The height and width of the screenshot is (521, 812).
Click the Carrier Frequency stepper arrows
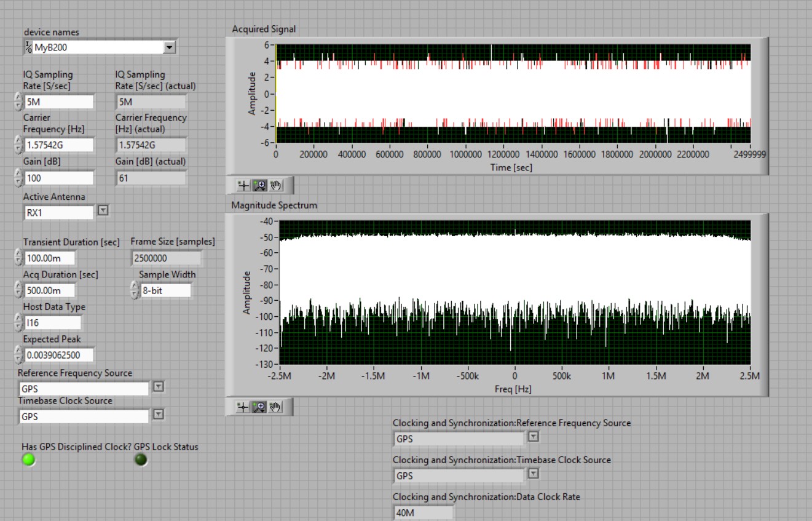18,145
